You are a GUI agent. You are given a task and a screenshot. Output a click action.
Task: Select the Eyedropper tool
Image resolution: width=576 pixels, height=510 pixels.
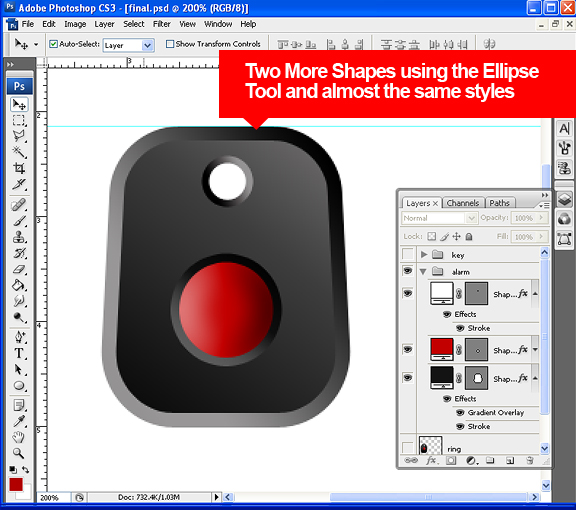(x=19, y=421)
